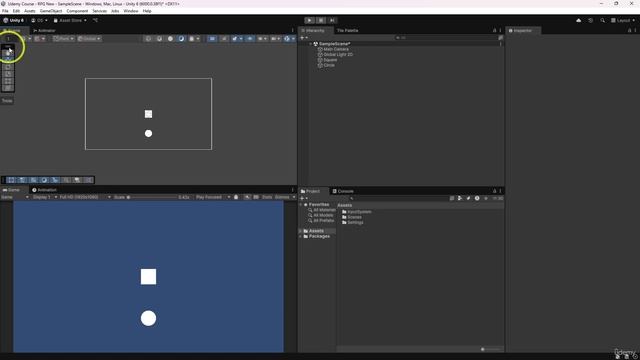Select All Prefabs under Favorites
Viewport: 640px width, 360px height.
click(321, 220)
